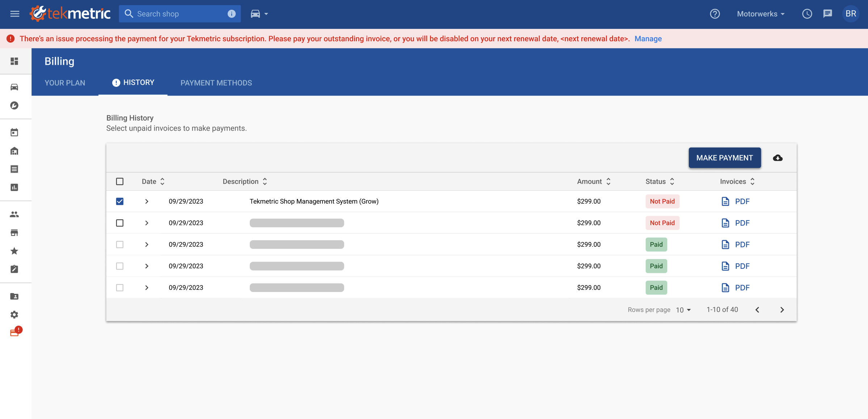This screenshot has height=419, width=868.
Task: Expand the last Paid invoice row
Action: [x=147, y=288]
